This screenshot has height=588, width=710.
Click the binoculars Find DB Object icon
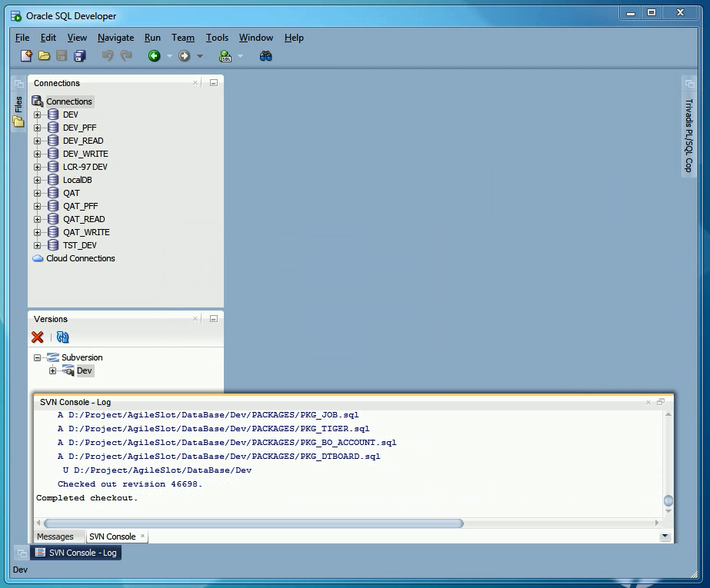click(266, 55)
